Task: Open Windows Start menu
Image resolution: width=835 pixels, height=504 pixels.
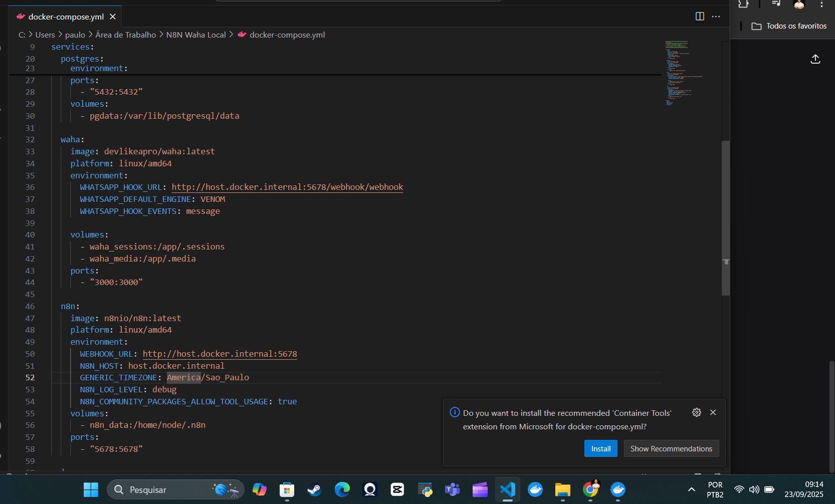Action: 91,489
